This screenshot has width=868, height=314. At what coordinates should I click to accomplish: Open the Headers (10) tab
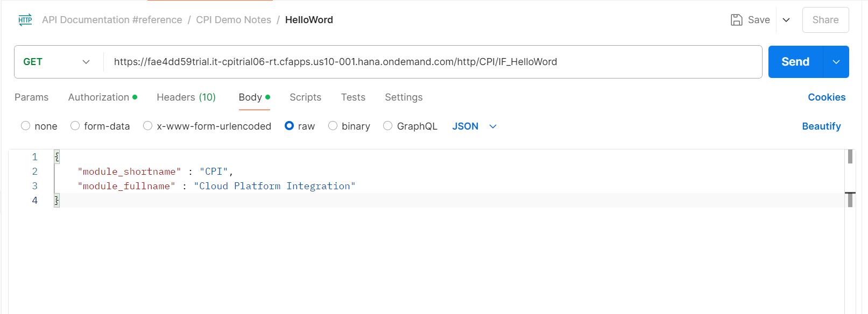coord(186,97)
